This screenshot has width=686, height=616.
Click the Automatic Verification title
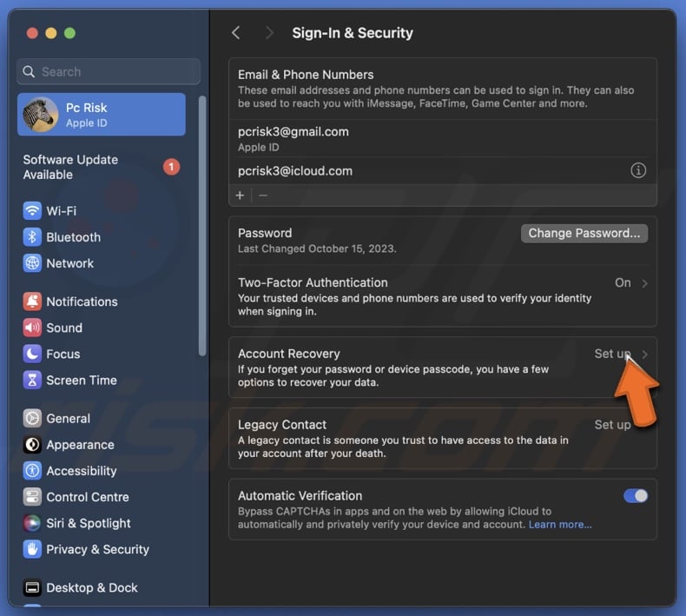(x=300, y=495)
